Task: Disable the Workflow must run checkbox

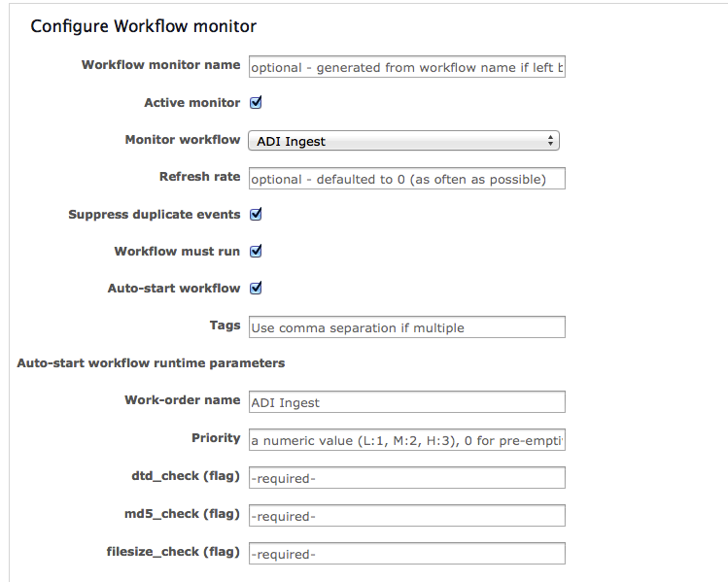Action: coord(256,251)
